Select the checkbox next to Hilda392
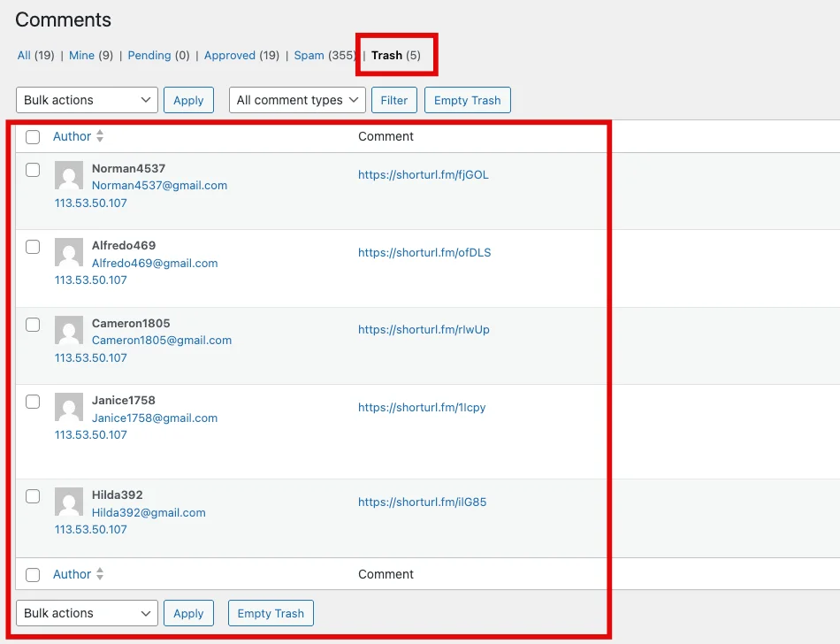840x644 pixels. (x=33, y=496)
